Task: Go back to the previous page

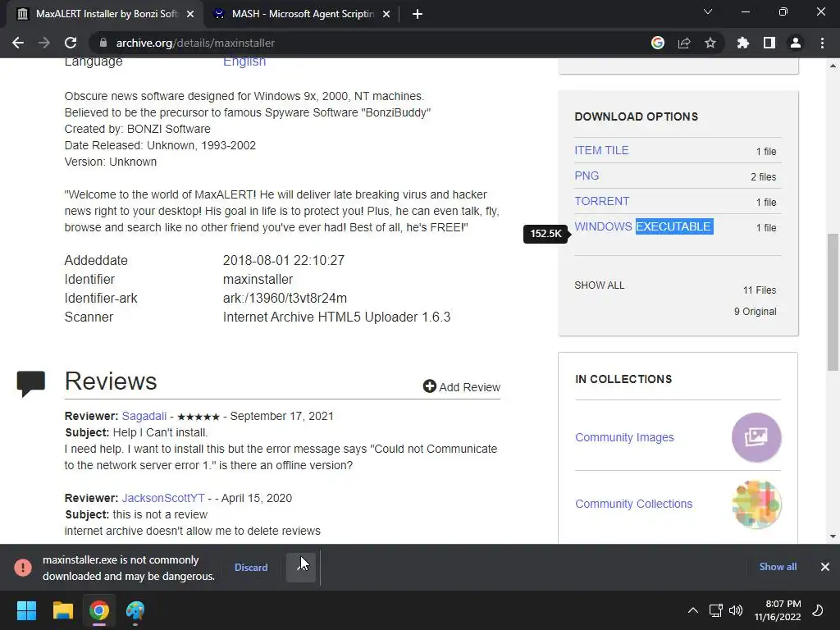Action: click(18, 43)
